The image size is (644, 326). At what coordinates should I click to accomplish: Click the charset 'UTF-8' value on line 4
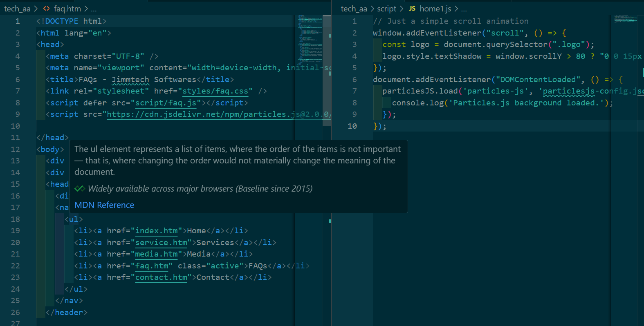coord(128,56)
